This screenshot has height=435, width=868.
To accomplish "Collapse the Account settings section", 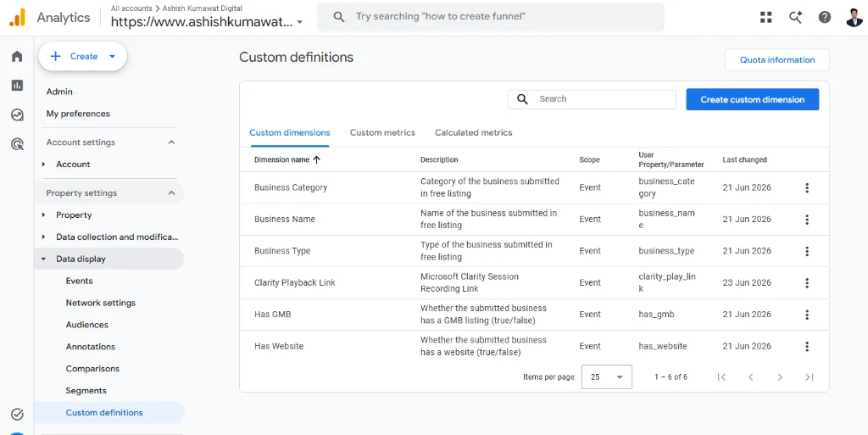I will [171, 142].
